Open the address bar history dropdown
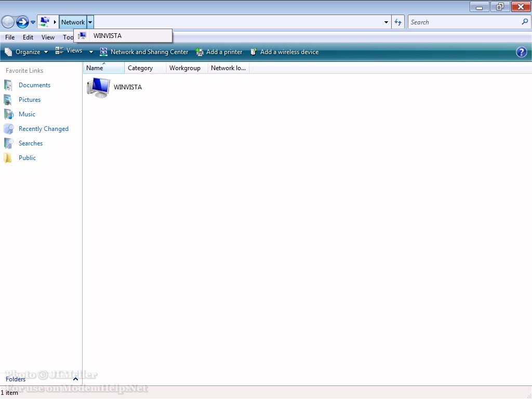This screenshot has width=532, height=399. (386, 22)
